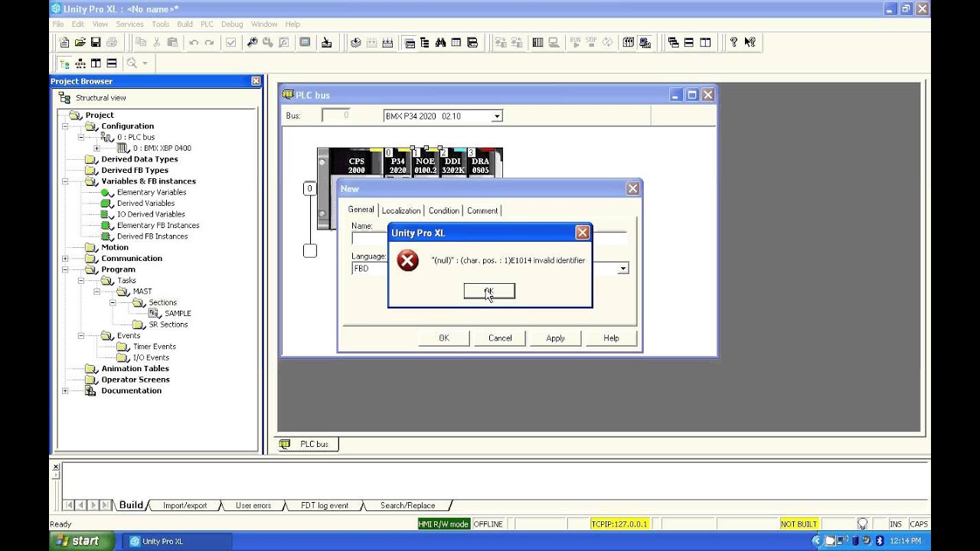Click the Save floppy disk icon
The width and height of the screenshot is (980, 551).
point(96,43)
